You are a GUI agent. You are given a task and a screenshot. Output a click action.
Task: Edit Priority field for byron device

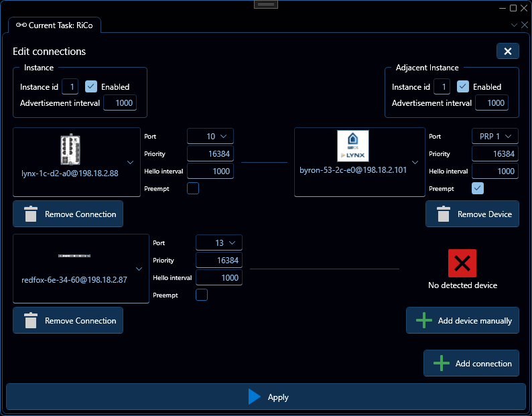pos(495,153)
